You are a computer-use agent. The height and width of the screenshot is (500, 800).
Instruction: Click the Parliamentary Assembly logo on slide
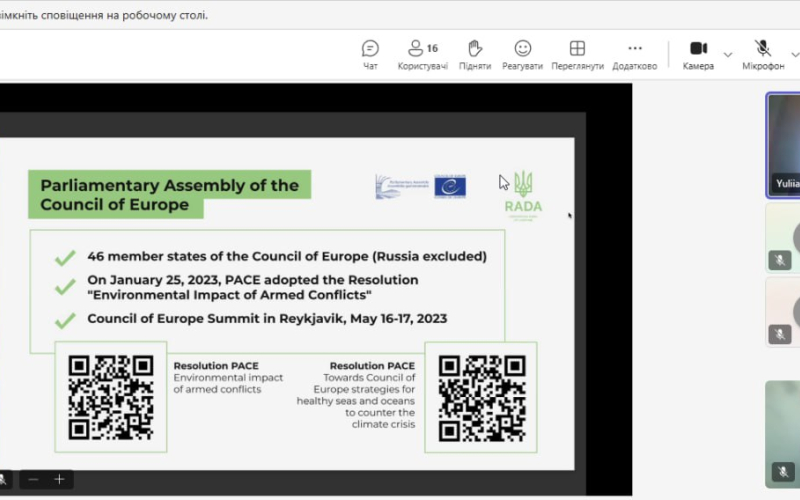click(x=403, y=186)
